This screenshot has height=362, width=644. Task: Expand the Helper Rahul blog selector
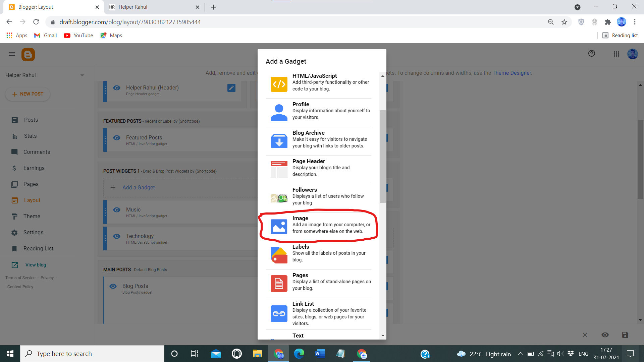point(82,75)
